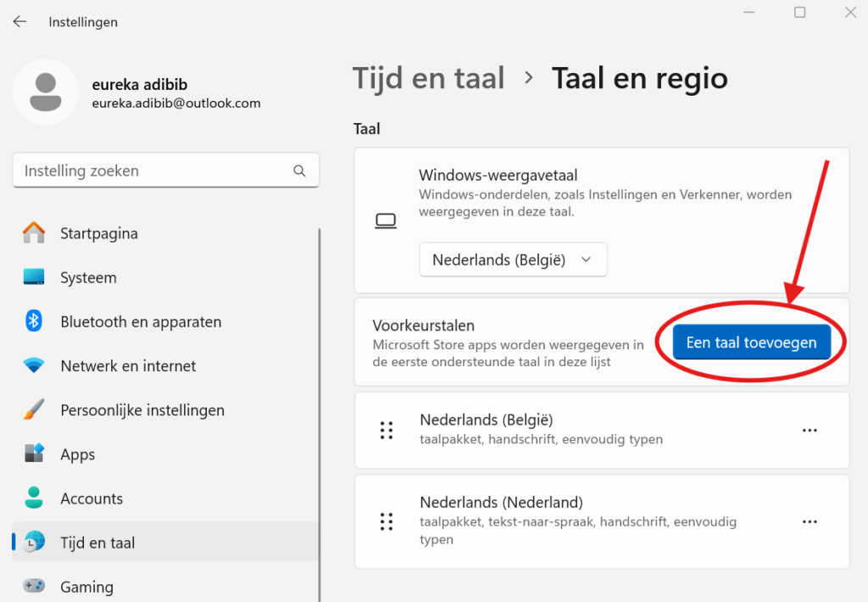Open the Windows-weergavetaal dropdown Nederlands (België)
Viewport: 868px width, 602px height.
click(513, 260)
